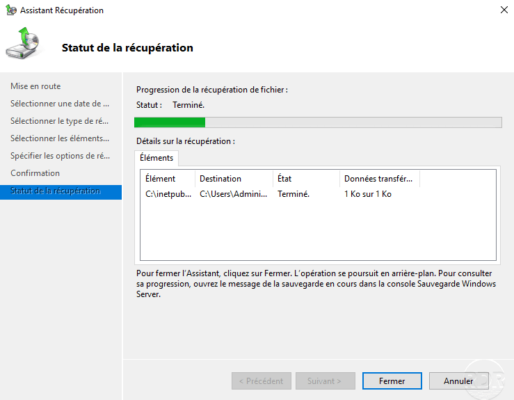Close the Assistant Récupération window

(504, 10)
